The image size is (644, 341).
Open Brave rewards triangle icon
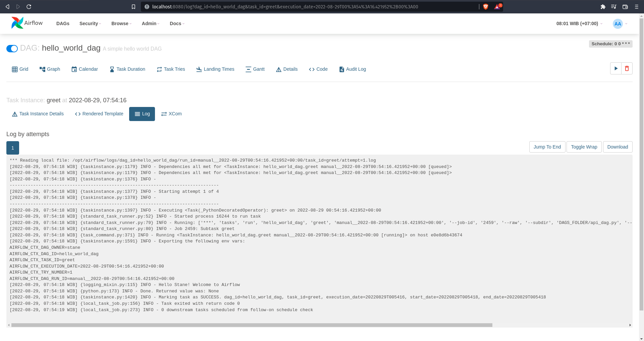tap(497, 6)
